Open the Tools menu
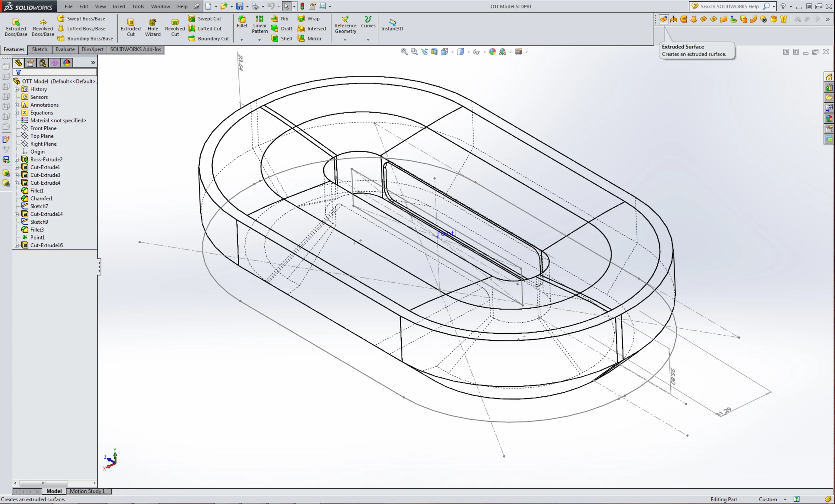Screen dimensions: 835x504 138,6
